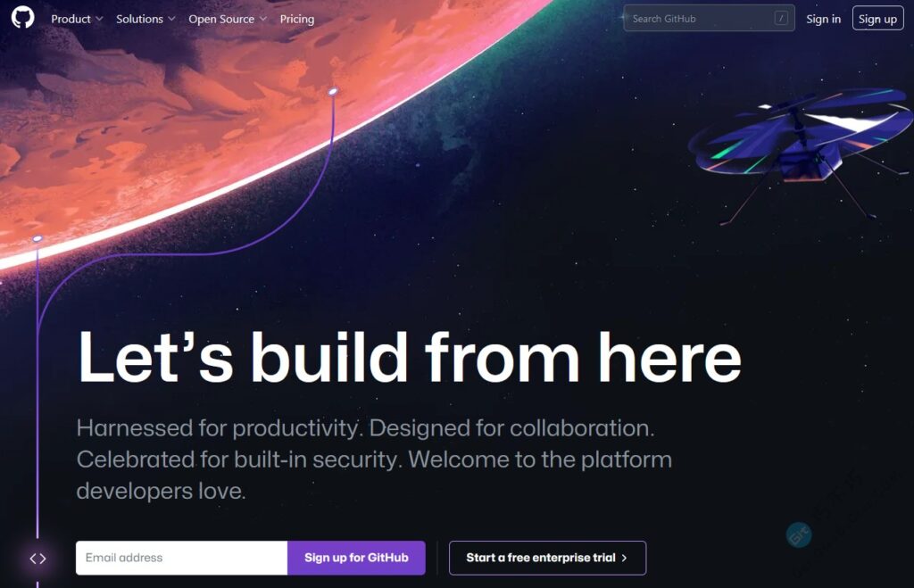Click arrow icon on enterprise trial button

(624, 558)
